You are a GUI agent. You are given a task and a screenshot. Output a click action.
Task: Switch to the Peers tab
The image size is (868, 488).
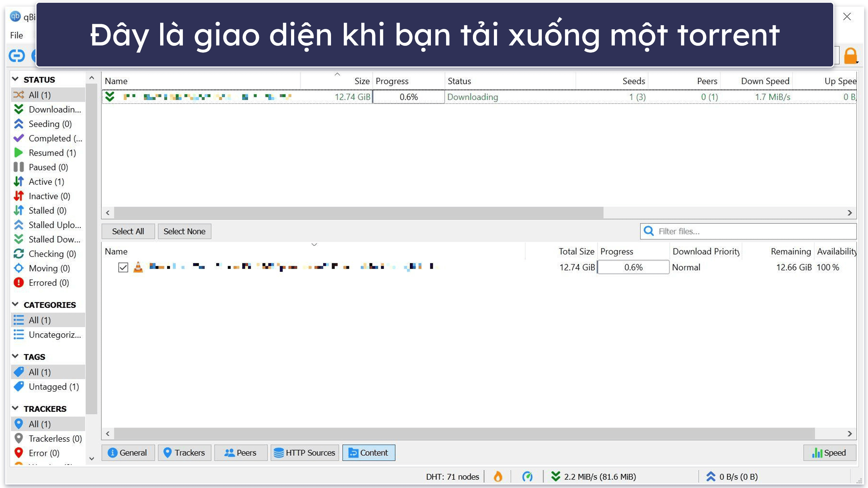click(240, 453)
